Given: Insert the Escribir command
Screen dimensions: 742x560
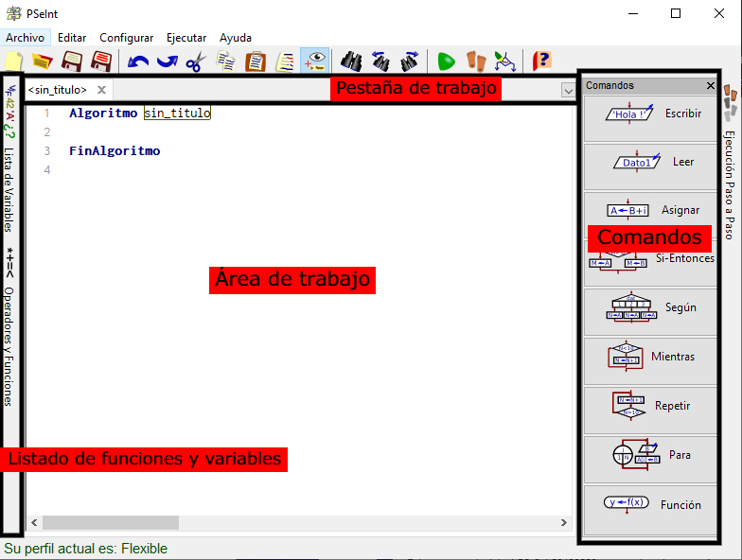Looking at the screenshot, I should point(649,114).
